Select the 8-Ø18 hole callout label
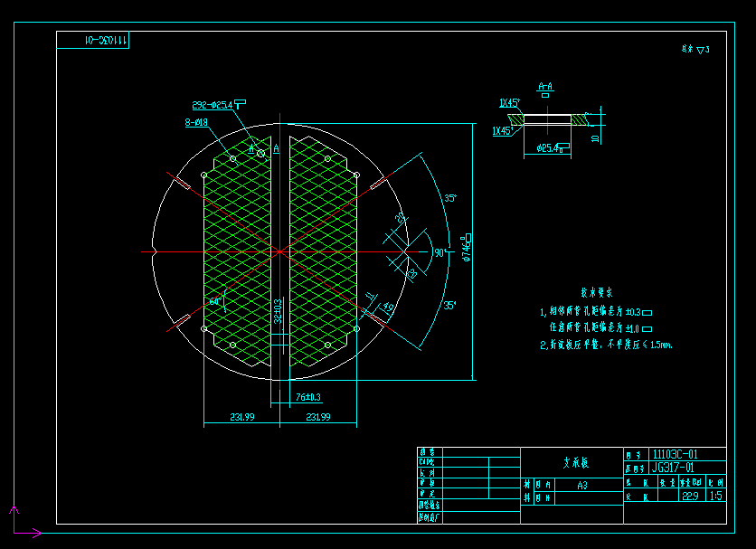756x549 pixels. (x=196, y=122)
